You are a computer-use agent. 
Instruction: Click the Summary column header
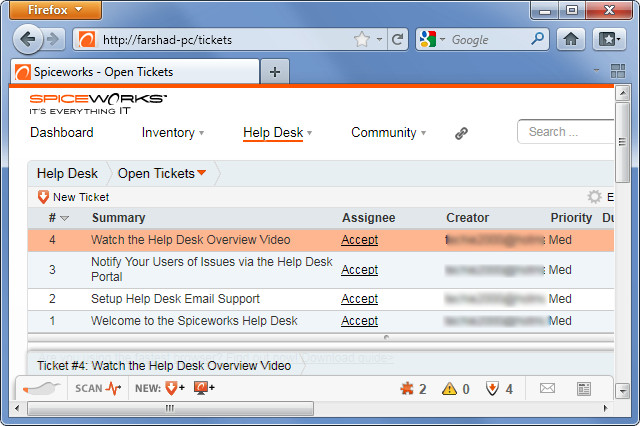(x=118, y=218)
